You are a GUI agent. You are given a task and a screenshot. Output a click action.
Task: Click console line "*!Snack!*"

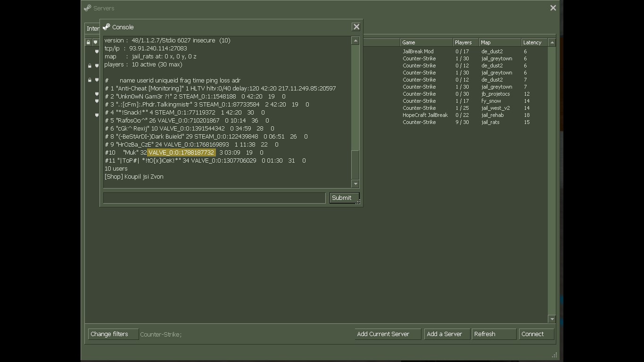point(185,113)
